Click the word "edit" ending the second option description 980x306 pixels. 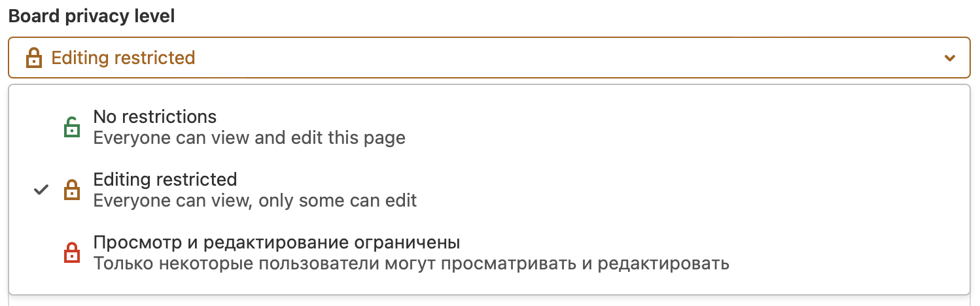coord(402,200)
